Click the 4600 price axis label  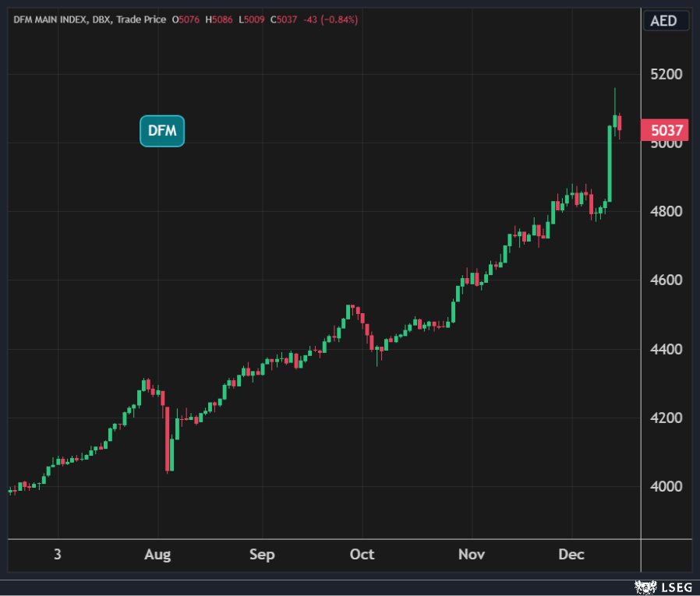click(x=666, y=280)
